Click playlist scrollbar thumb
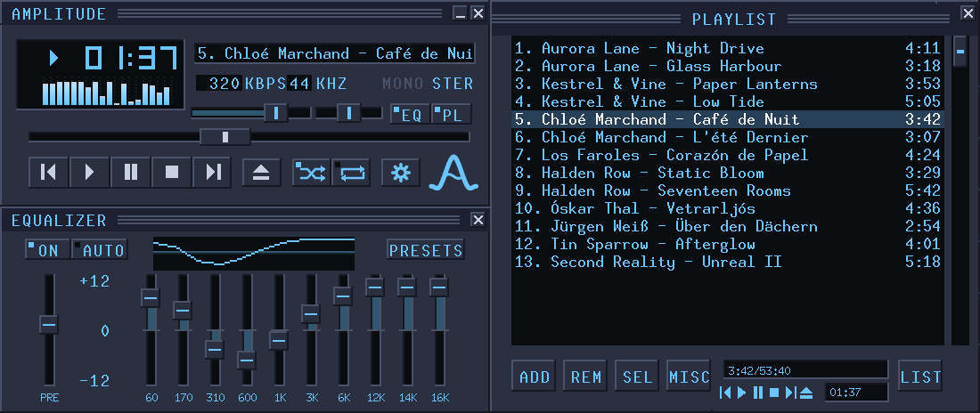 [960, 52]
